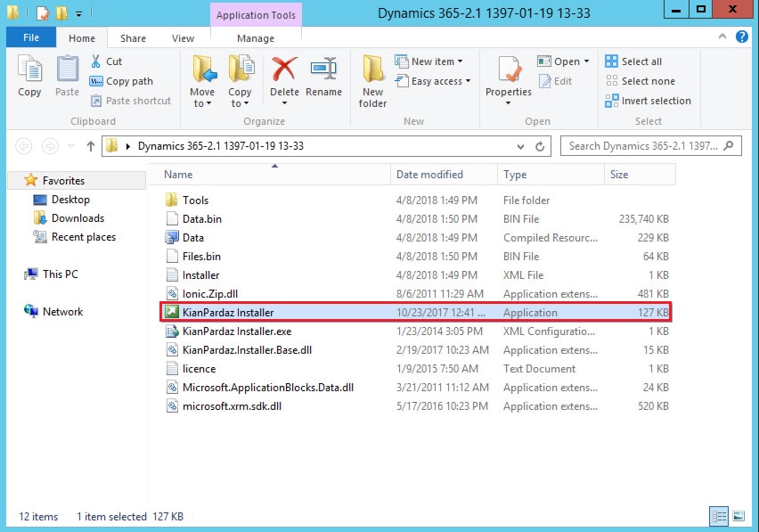Image resolution: width=759 pixels, height=532 pixels.
Task: Click Paste shortcut option
Action: [131, 101]
